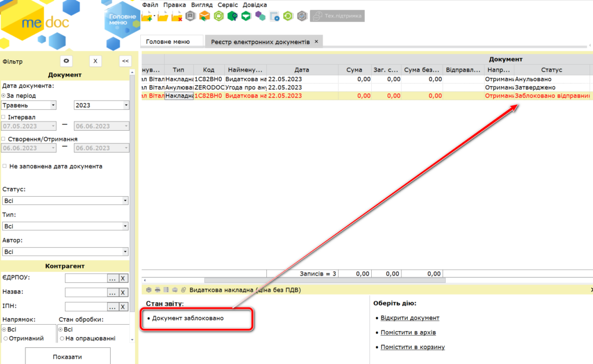
Task: Click the printer icon in document preview bar
Action: [158, 289]
